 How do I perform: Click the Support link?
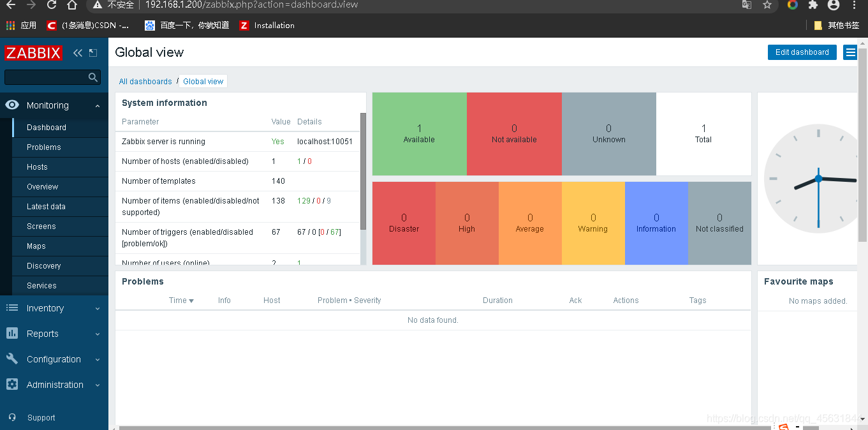[41, 418]
